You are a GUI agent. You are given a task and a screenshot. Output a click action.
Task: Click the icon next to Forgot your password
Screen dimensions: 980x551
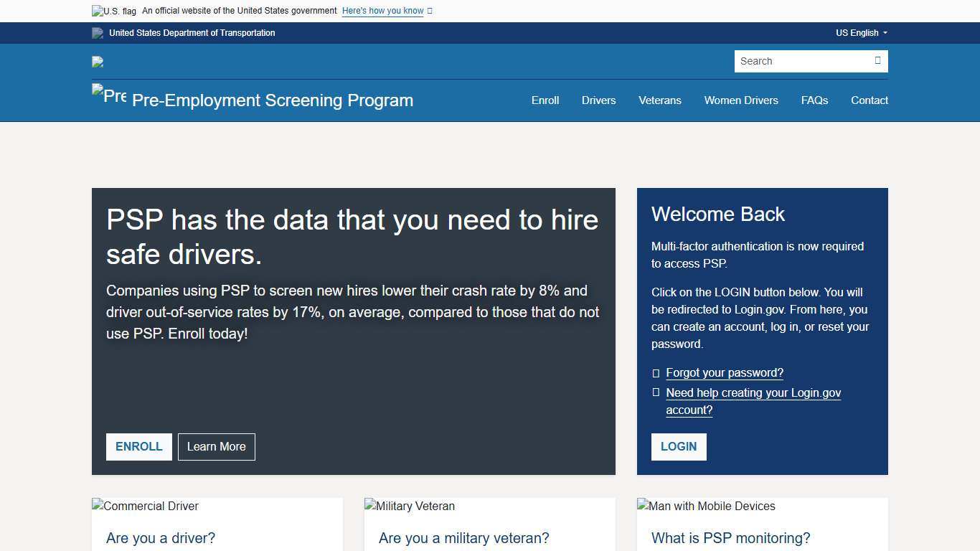[x=655, y=373]
